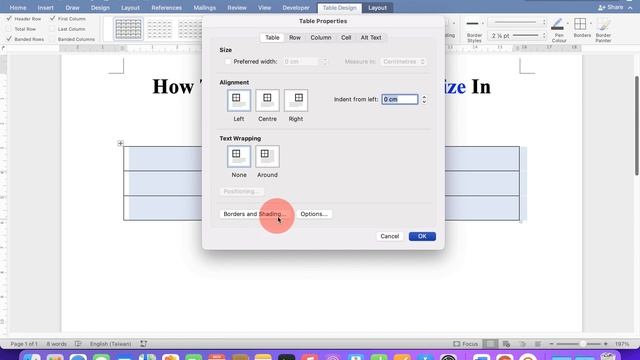Click the Pen Colour icon
This screenshot has width=640, height=360.
coord(557,24)
